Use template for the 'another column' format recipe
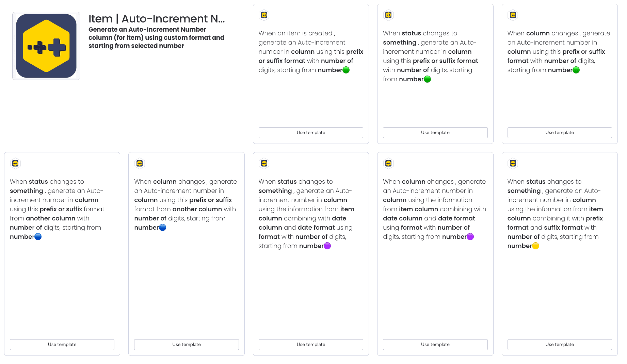627x364 pixels. (x=186, y=344)
